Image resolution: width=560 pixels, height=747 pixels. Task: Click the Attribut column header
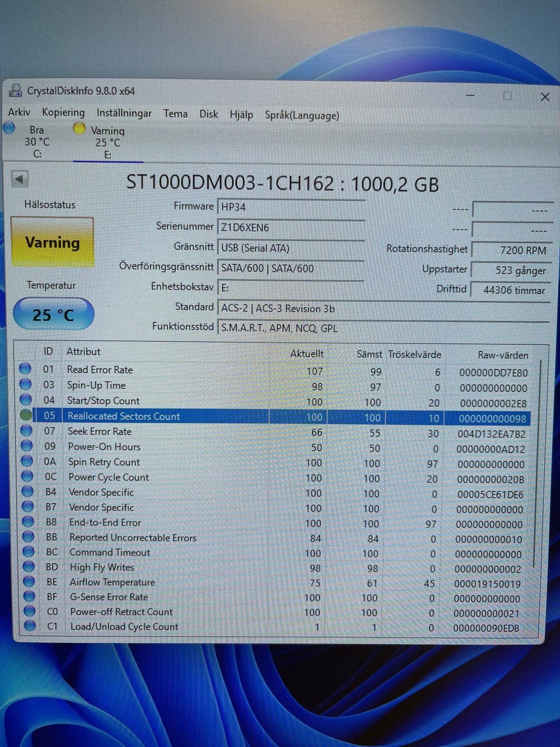click(x=83, y=351)
